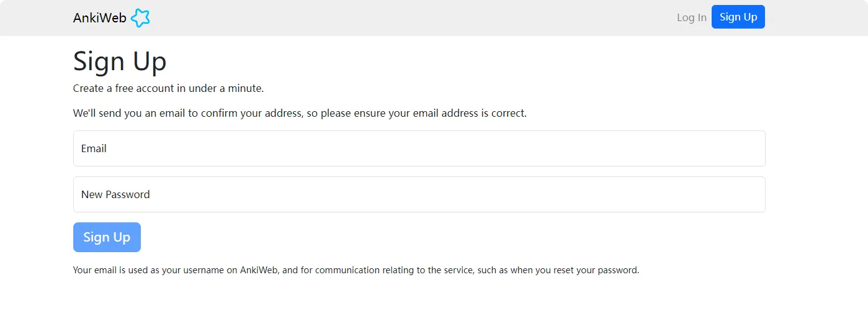Click the AnkiWeb star logo icon
Image resolution: width=868 pixels, height=313 pixels.
point(140,18)
